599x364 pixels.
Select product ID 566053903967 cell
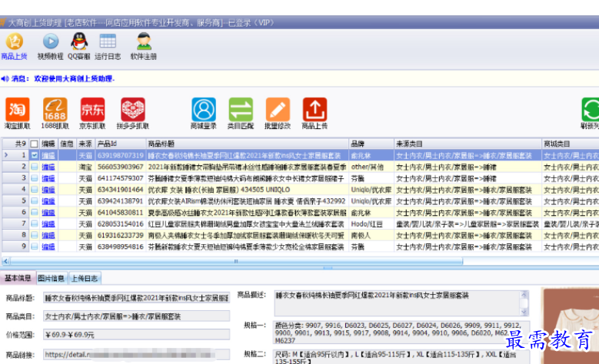[x=120, y=167]
